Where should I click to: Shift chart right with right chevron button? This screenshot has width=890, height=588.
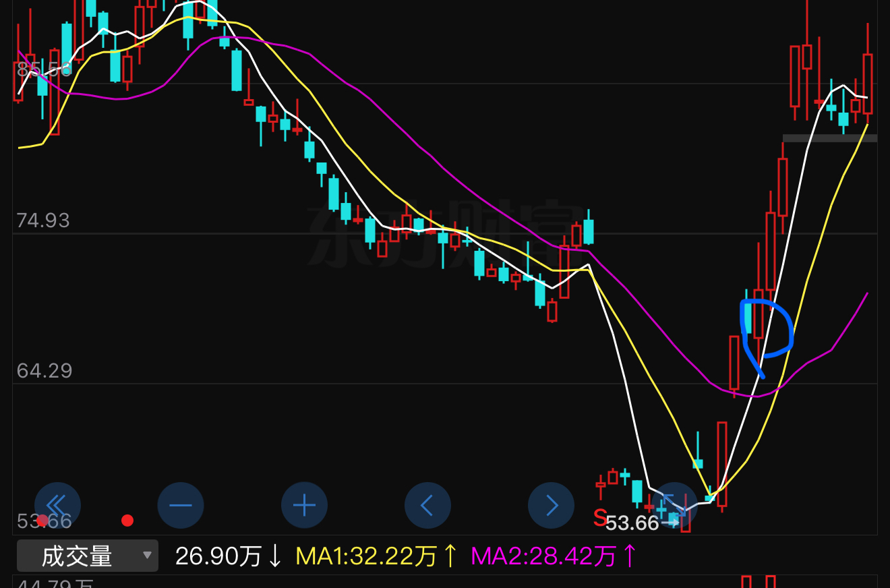tap(551, 505)
